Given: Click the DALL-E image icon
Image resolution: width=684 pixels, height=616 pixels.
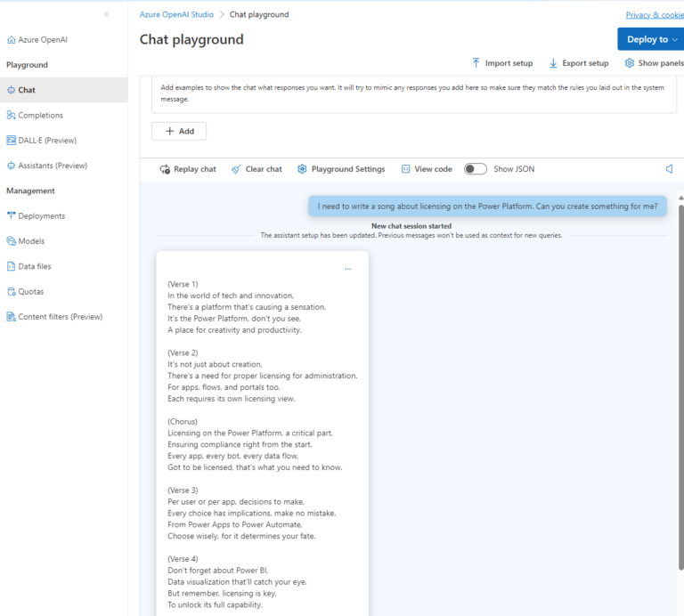Looking at the screenshot, I should pos(12,141).
